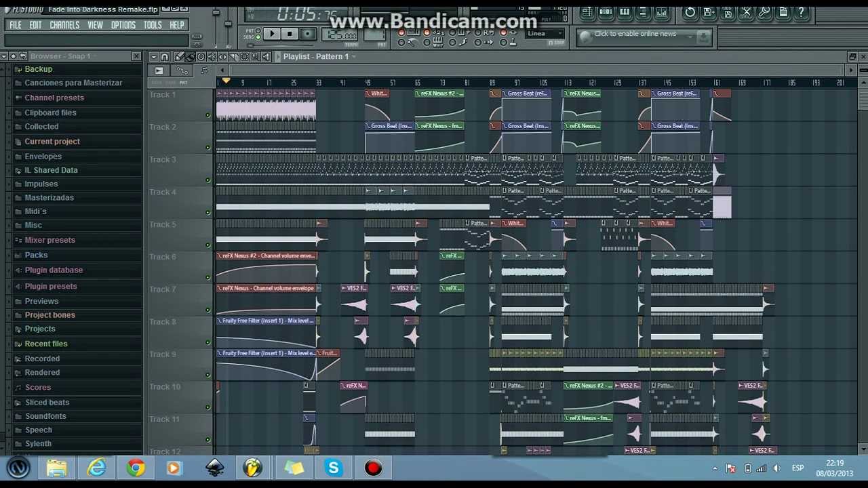868x488 pixels.
Task: Open the TOOLS menu
Action: [x=153, y=25]
